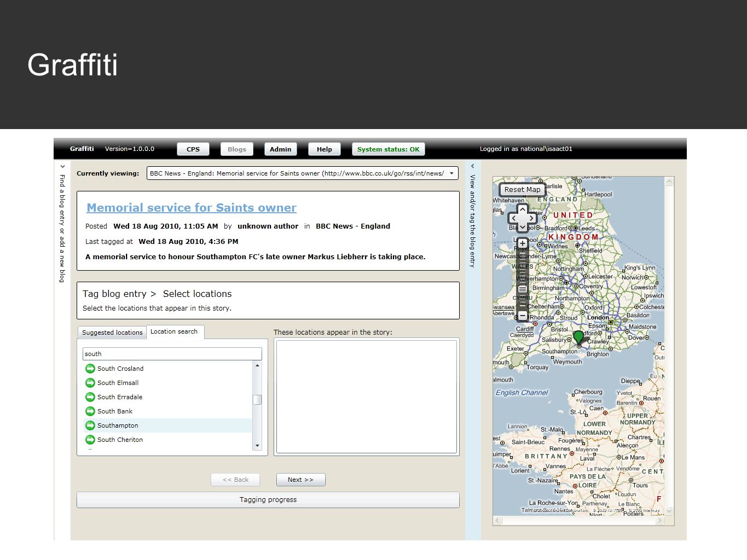The width and height of the screenshot is (747, 560).
Task: Open the Help menu
Action: [325, 149]
